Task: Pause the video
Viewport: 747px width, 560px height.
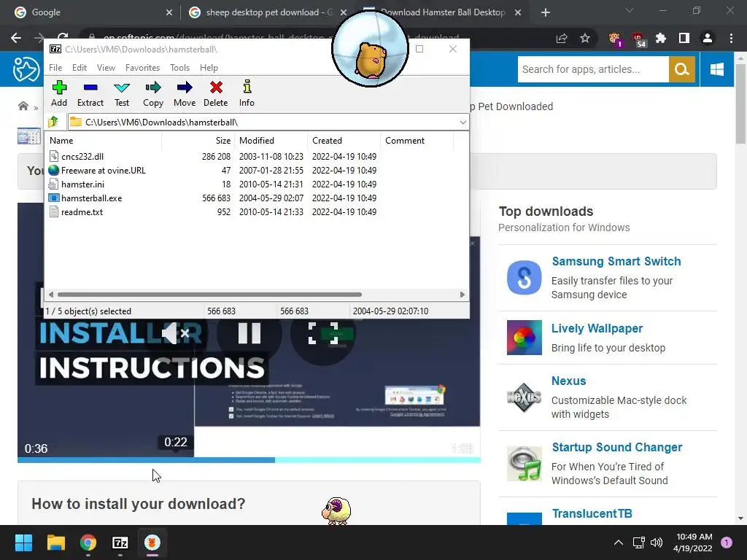Action: click(249, 332)
